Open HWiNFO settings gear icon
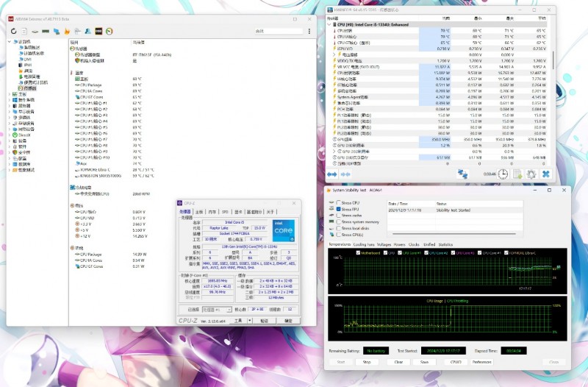 [531, 174]
